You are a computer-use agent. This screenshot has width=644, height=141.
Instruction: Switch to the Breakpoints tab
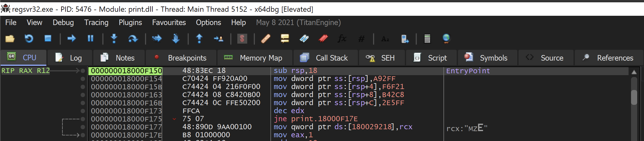click(x=181, y=58)
